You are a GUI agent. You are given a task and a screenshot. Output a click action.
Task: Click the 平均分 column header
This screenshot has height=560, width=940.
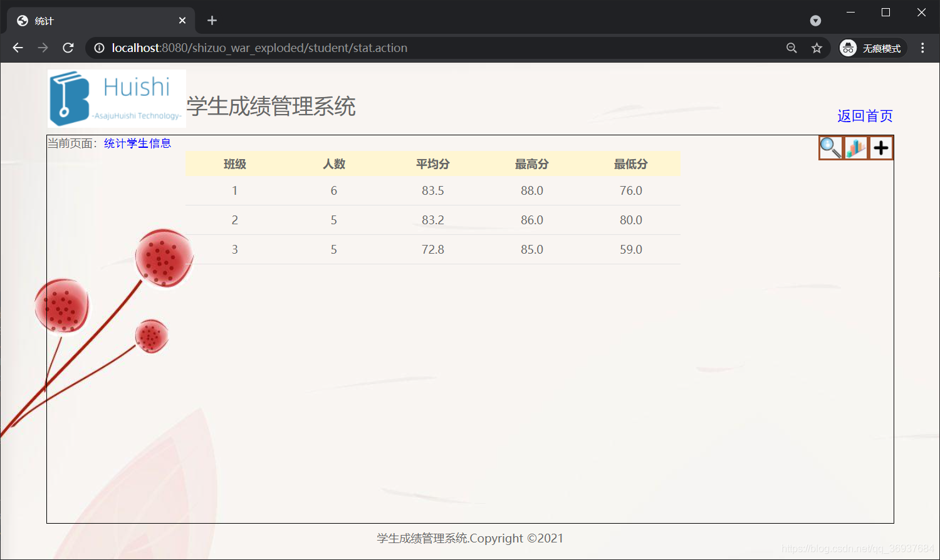pos(433,164)
